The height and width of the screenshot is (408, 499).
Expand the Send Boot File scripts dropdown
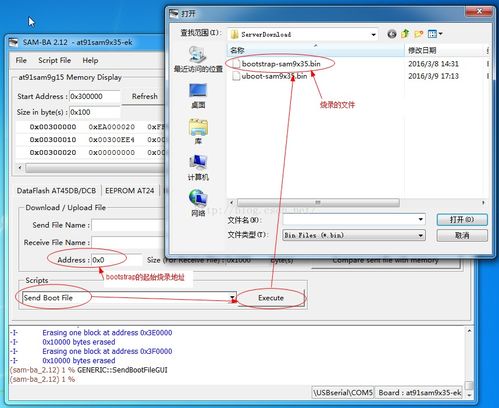pos(232,297)
